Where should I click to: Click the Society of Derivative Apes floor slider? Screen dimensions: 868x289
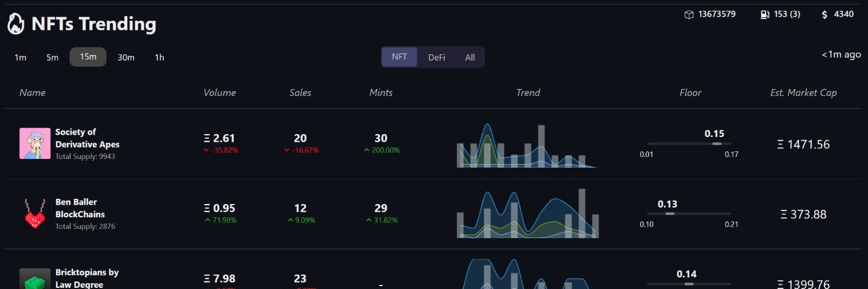pyautogui.click(x=689, y=143)
